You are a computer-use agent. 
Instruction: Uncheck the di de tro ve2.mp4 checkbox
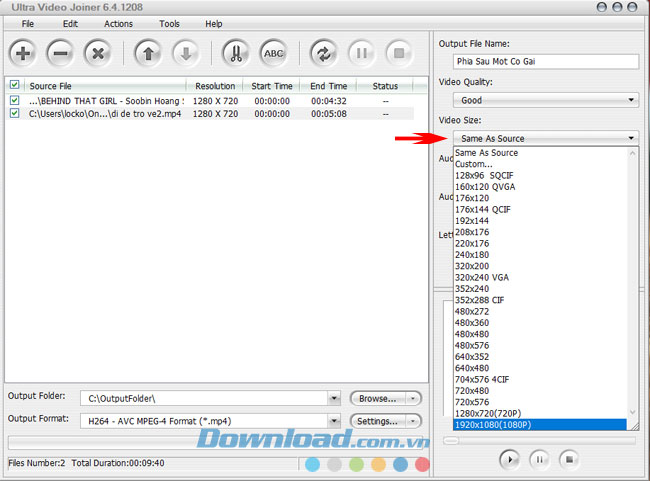click(14, 113)
